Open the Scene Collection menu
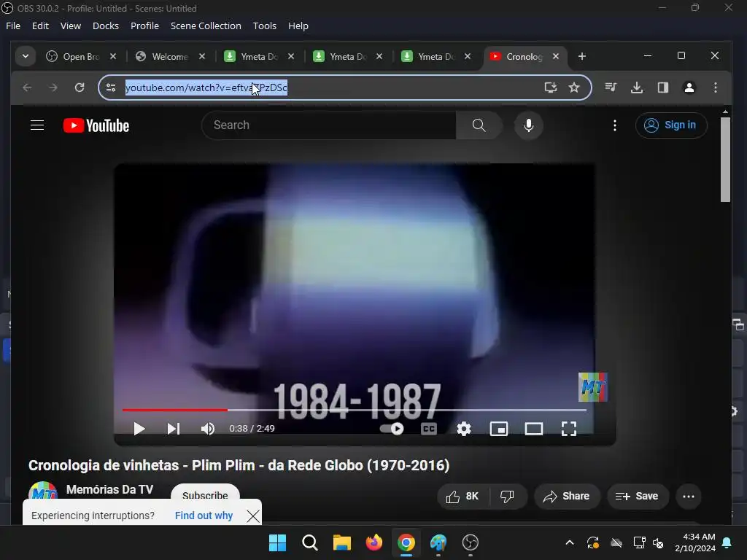Screen dimensions: 747x560 [206, 26]
